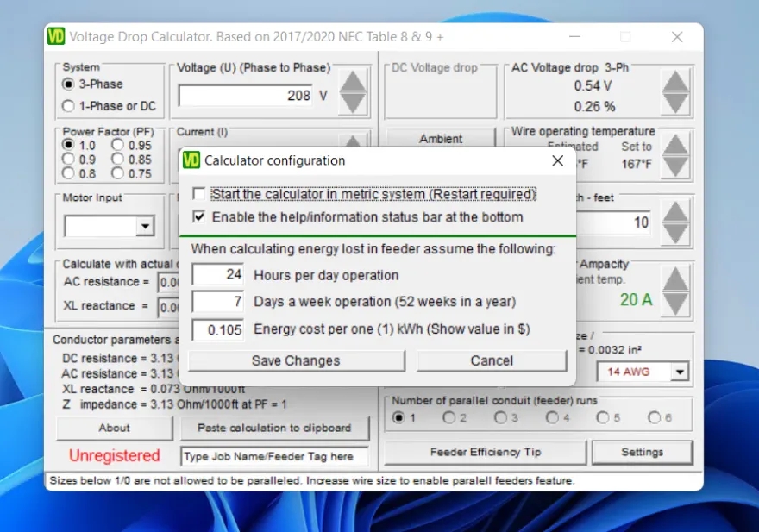Open the About dialog
This screenshot has width=759, height=532.
[114, 428]
